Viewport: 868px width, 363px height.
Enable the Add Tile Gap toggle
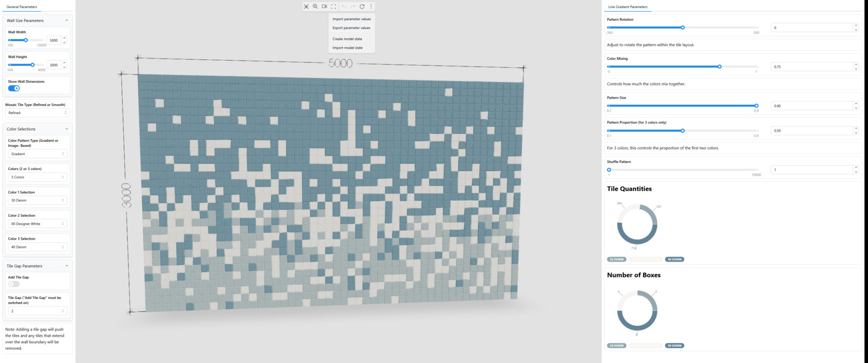click(x=14, y=284)
